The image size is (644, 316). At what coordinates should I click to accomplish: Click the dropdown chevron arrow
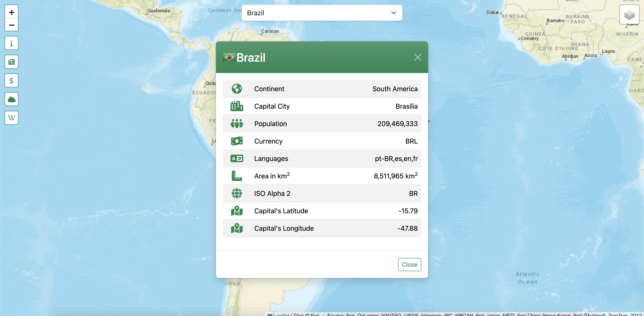pos(393,13)
